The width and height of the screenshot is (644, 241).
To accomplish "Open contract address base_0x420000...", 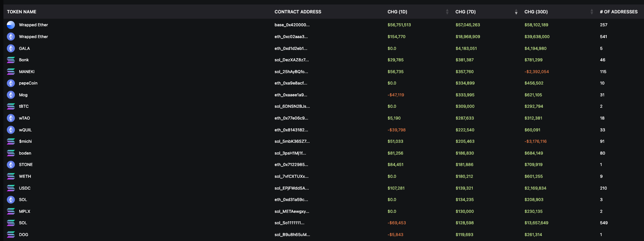I will (x=292, y=25).
